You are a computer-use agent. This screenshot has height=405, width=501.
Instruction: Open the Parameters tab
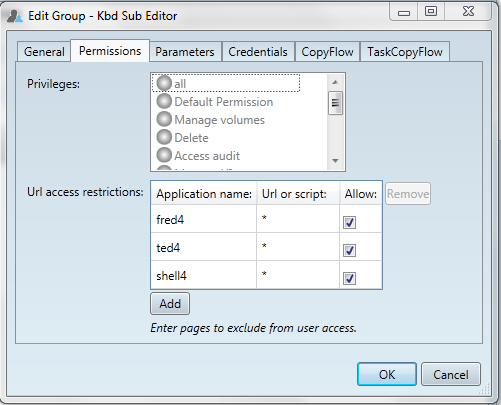[x=185, y=52]
